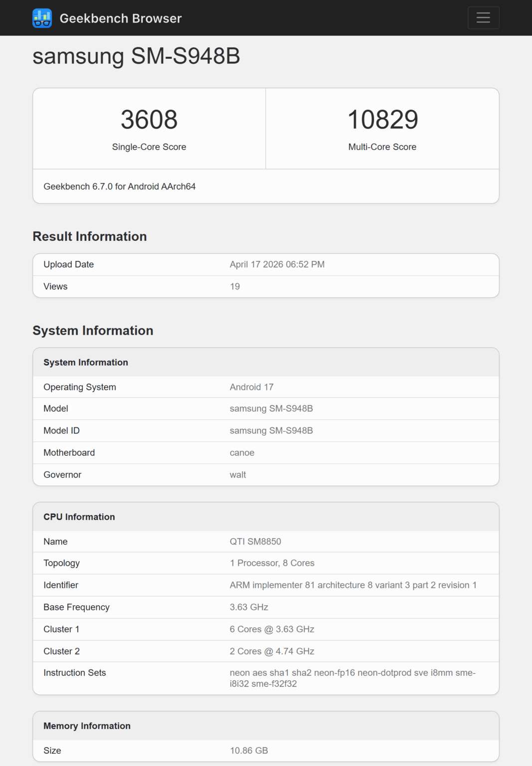Screen dimensions: 532x766
Task: Click the CPU Information table header
Action: 79,517
